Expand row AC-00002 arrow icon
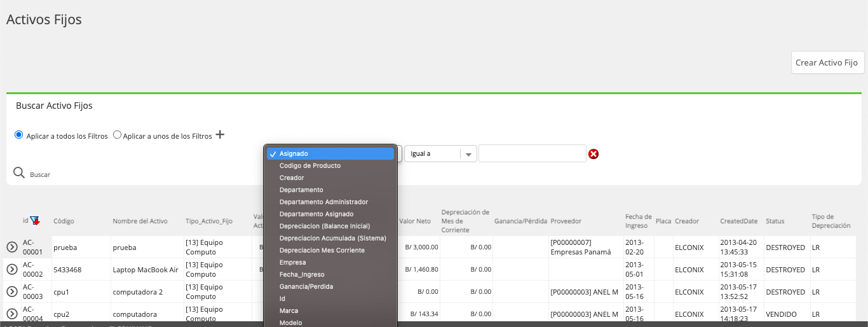The height and width of the screenshot is (327, 868). click(12, 269)
